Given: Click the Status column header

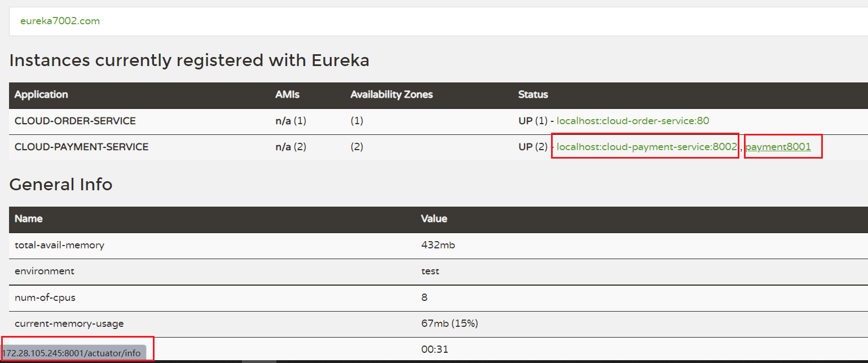Looking at the screenshot, I should click(533, 95).
